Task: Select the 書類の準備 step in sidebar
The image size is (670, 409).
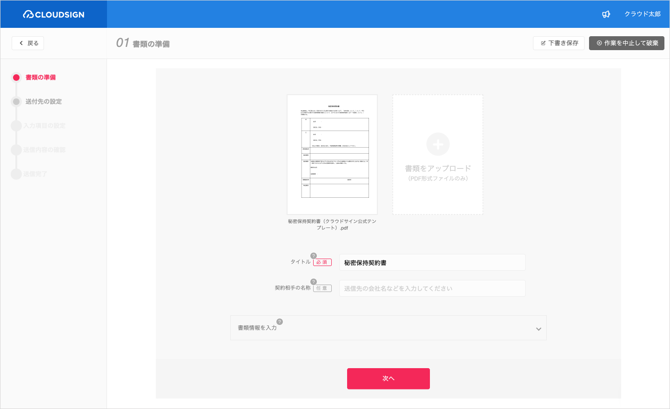Action: pos(41,77)
